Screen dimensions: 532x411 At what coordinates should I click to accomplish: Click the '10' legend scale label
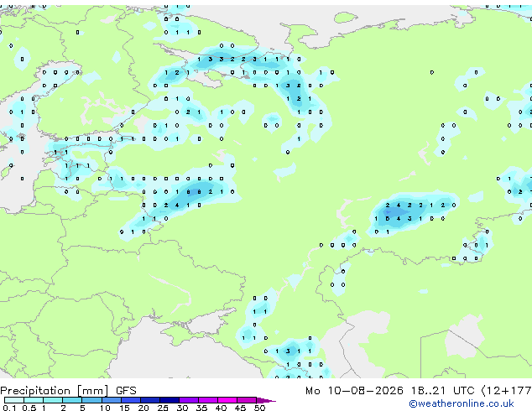click(105, 408)
